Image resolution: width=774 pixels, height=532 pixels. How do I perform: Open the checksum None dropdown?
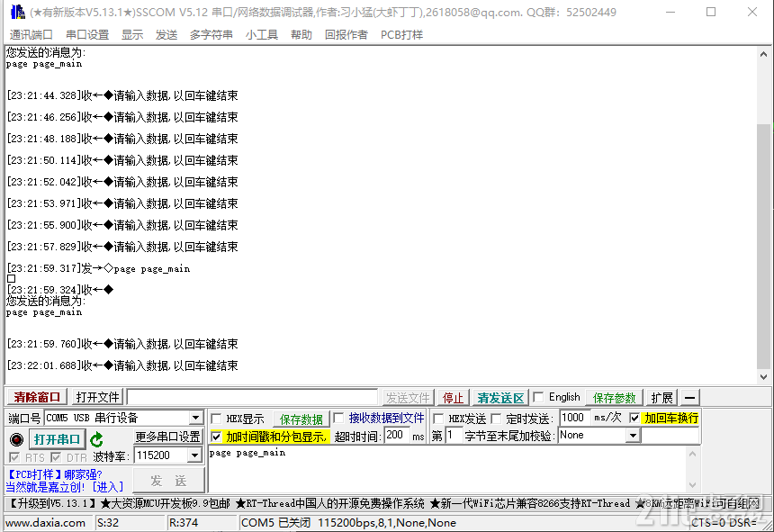click(x=634, y=436)
